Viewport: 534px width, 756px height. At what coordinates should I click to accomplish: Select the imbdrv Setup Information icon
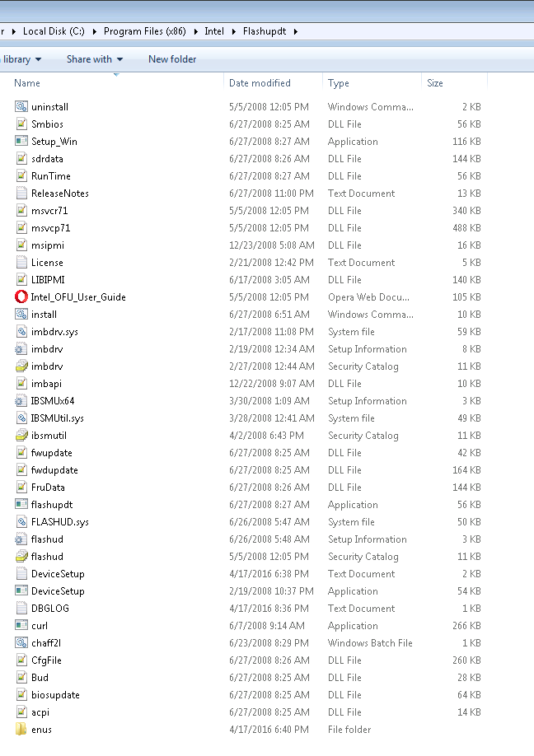[x=21, y=349]
